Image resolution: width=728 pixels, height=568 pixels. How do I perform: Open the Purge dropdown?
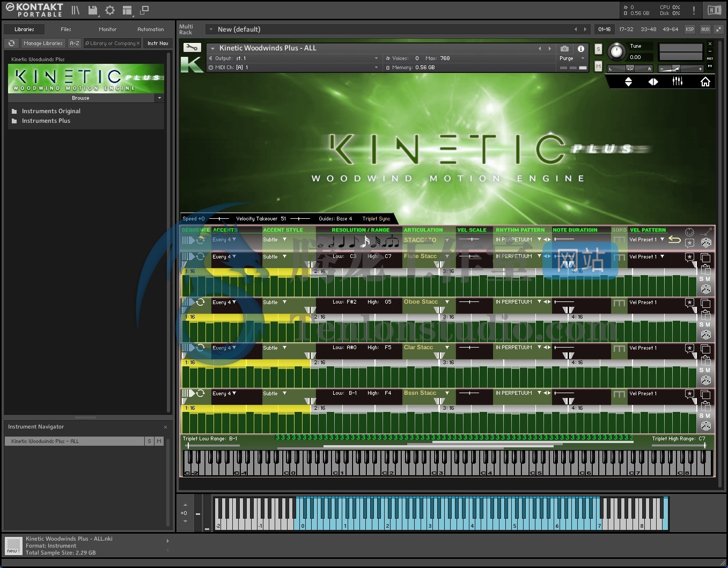[x=571, y=58]
